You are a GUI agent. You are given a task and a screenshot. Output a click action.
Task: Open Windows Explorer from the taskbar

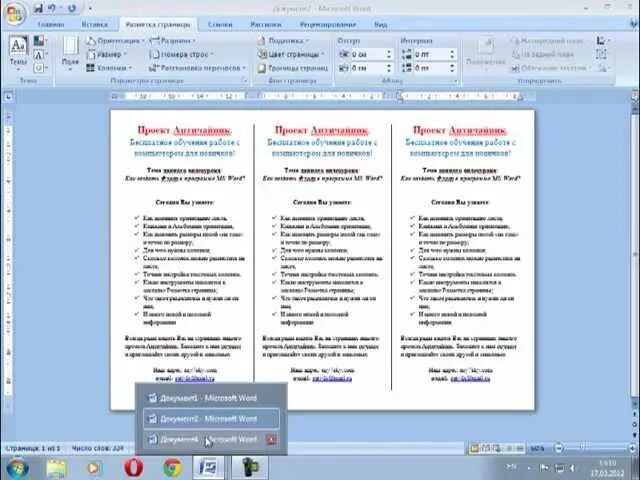click(x=56, y=468)
